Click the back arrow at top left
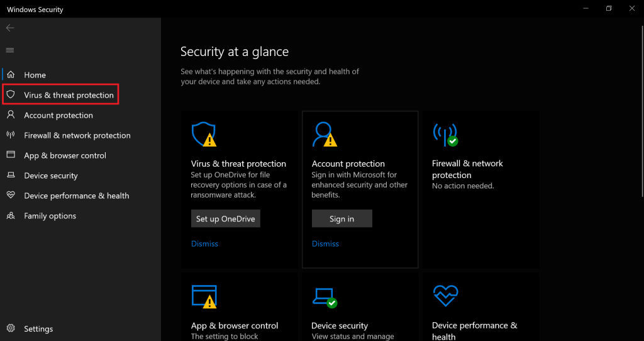Viewport: 644px width, 341px height. pyautogui.click(x=10, y=28)
